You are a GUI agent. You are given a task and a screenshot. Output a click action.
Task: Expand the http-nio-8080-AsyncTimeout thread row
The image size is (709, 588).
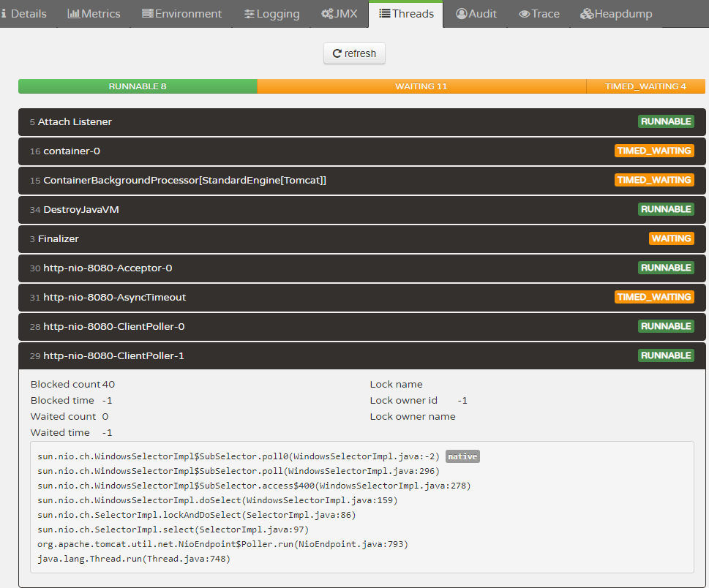[361, 297]
